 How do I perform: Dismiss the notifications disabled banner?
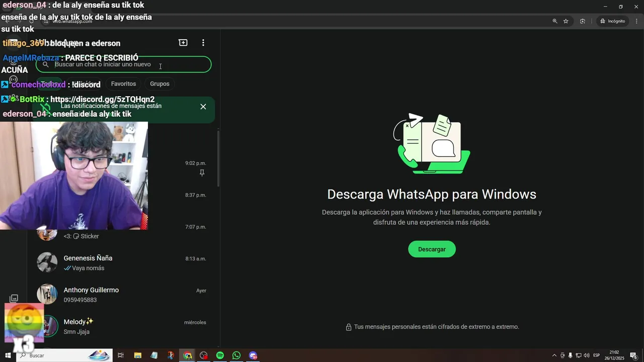coord(203,107)
